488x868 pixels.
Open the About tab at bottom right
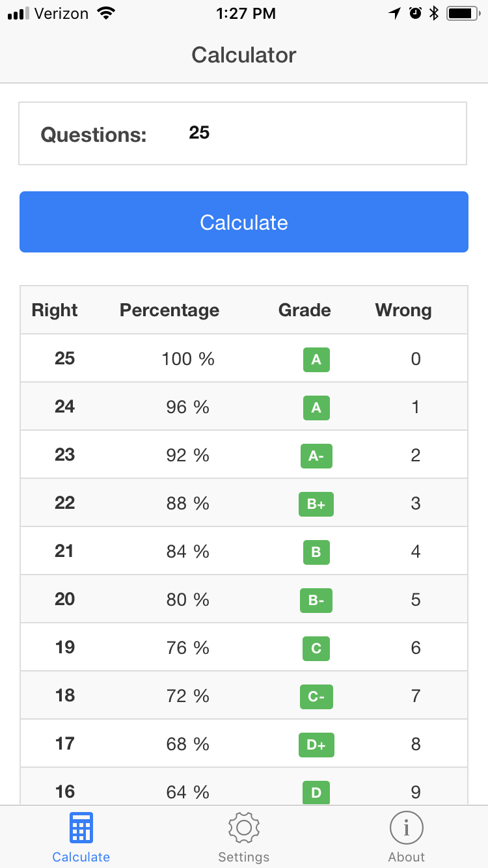point(406,837)
